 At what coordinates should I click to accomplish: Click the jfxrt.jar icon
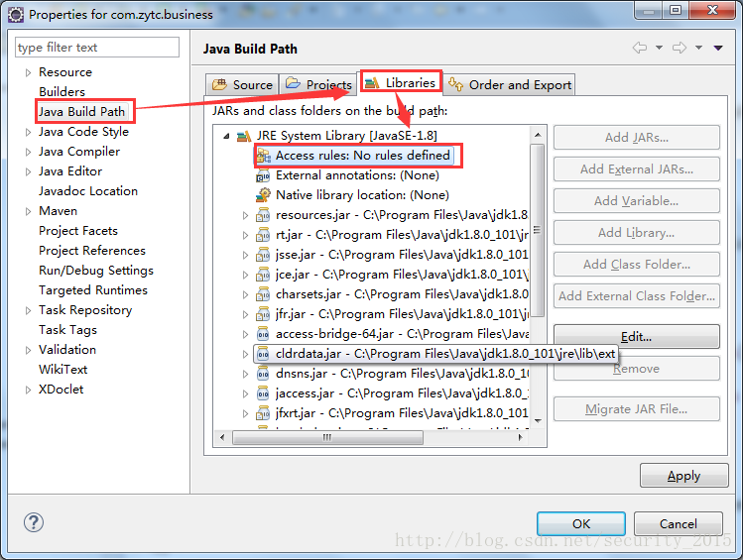tap(263, 413)
